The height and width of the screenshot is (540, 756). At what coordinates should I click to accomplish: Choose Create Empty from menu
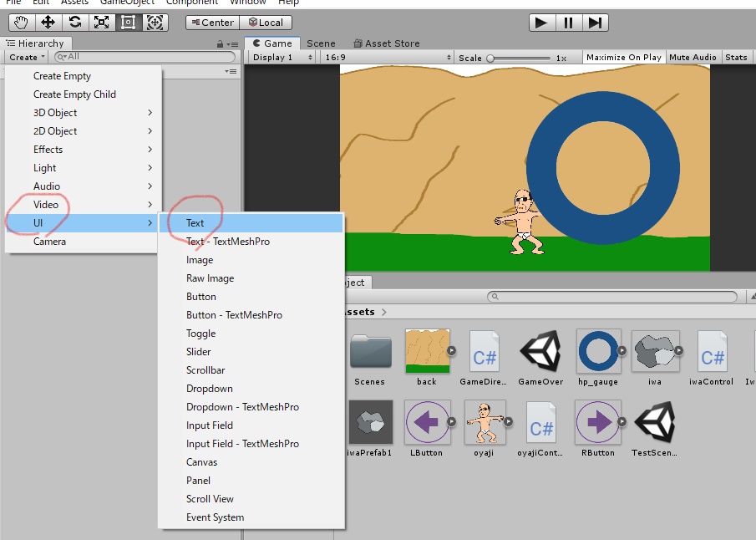coord(84,76)
